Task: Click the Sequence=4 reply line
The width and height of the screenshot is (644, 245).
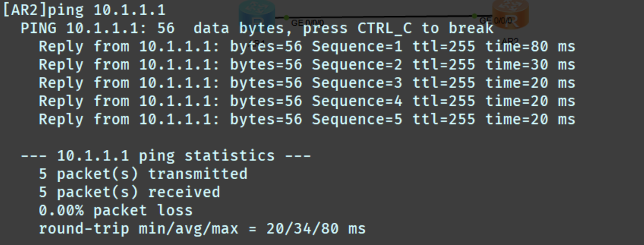Action: (306, 101)
